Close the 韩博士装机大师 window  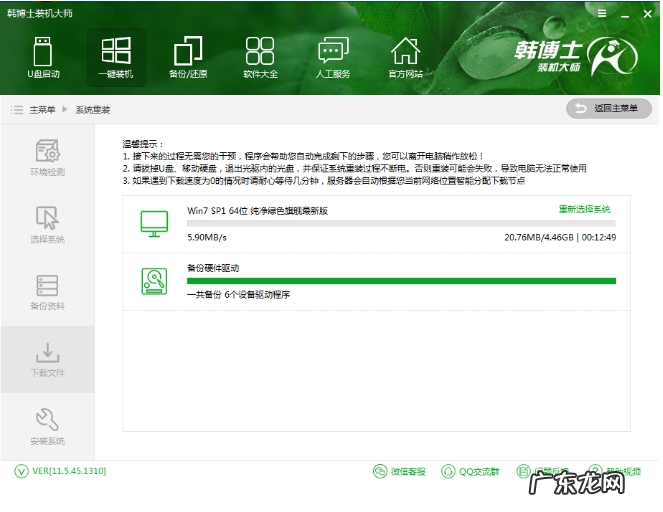tap(647, 14)
